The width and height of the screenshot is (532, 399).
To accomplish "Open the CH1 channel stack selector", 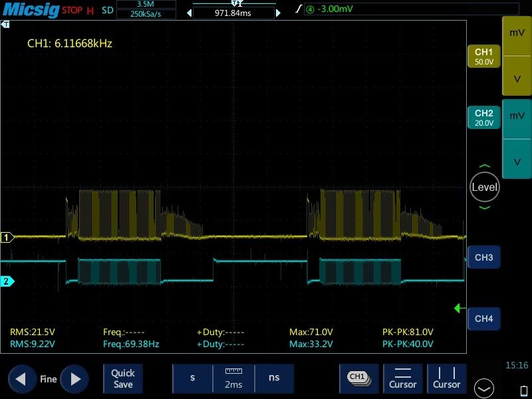I will 359,378.
